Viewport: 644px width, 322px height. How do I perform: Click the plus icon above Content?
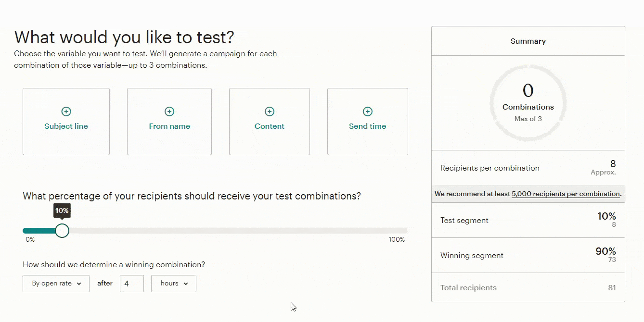270,111
